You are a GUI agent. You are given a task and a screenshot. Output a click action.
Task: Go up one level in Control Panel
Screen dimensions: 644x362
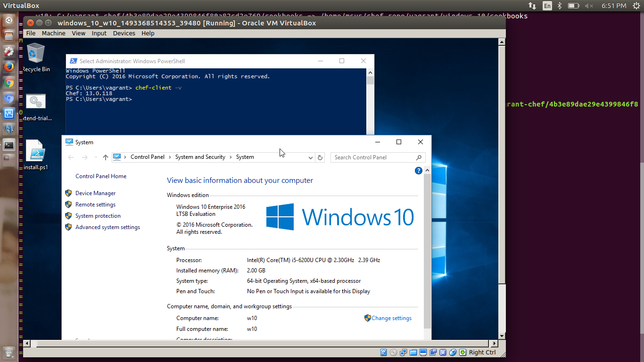[105, 157]
